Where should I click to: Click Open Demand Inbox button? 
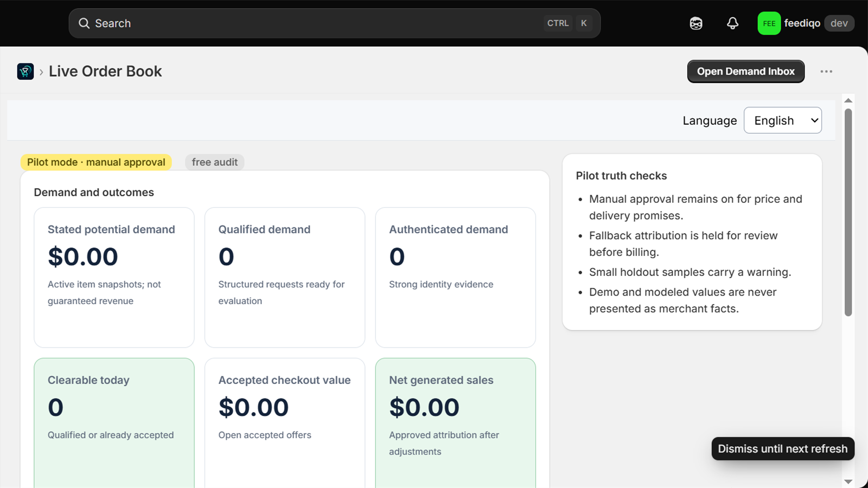pyautogui.click(x=745, y=72)
